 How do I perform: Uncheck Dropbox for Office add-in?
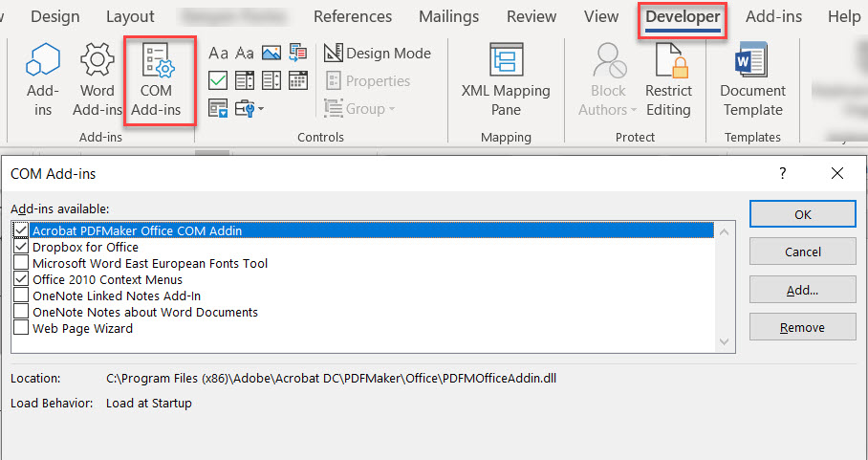tap(21, 246)
